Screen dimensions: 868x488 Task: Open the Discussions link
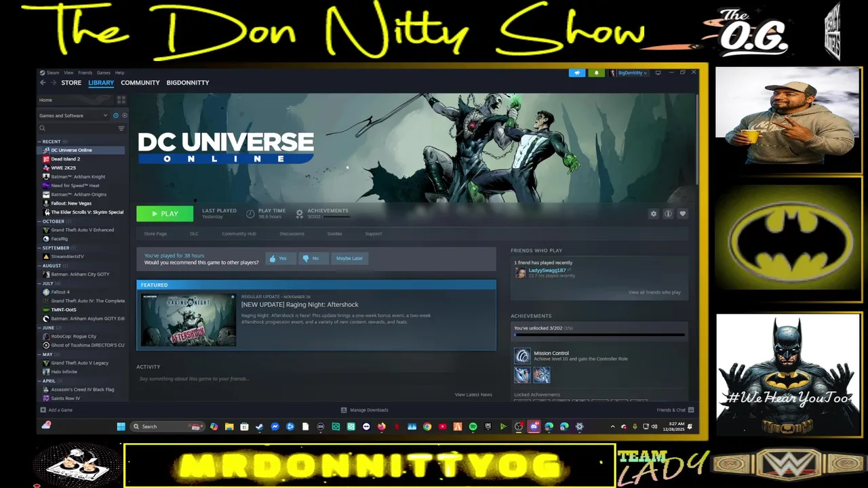point(292,234)
